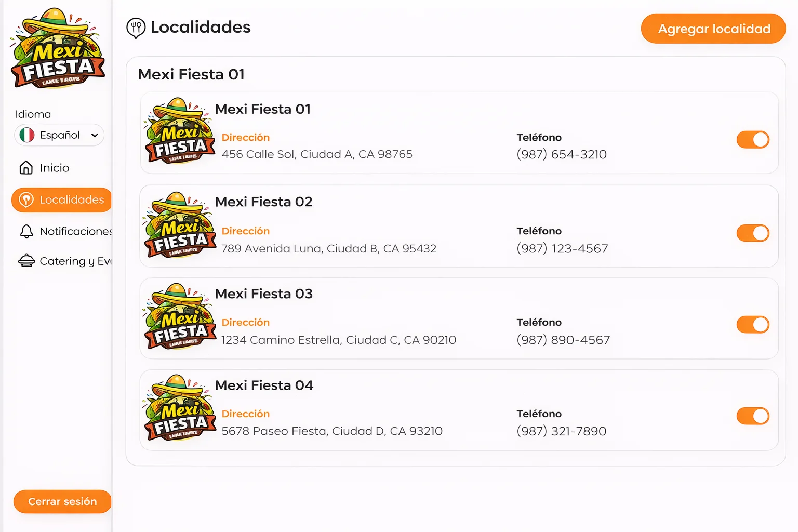The width and height of the screenshot is (798, 532).
Task: Click the Catering serving dish icon
Action: coord(26,261)
